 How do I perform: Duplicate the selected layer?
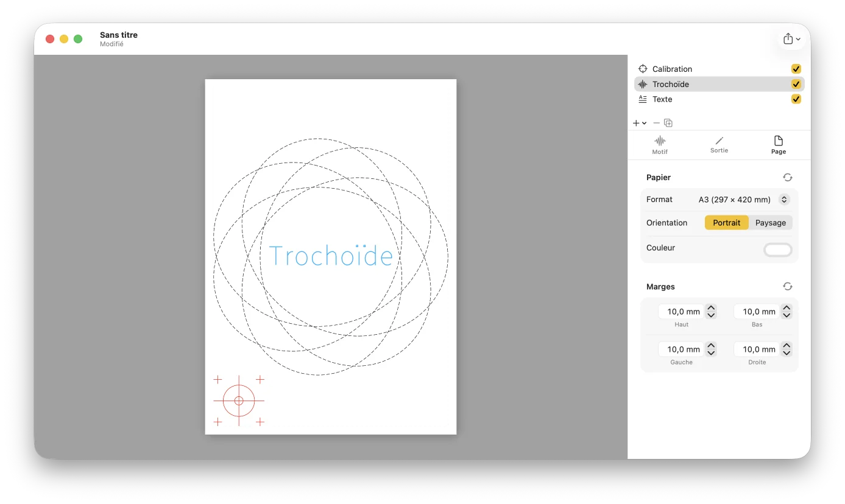click(x=668, y=123)
